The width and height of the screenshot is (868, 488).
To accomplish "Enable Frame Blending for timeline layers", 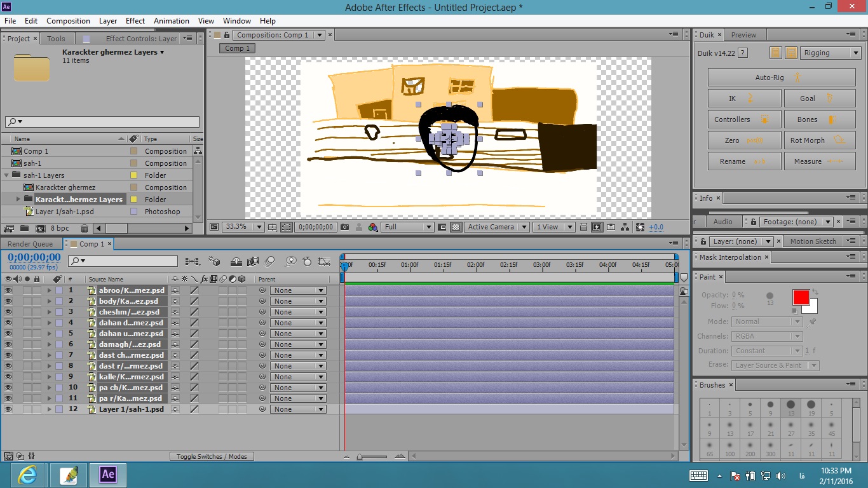I will click(252, 261).
